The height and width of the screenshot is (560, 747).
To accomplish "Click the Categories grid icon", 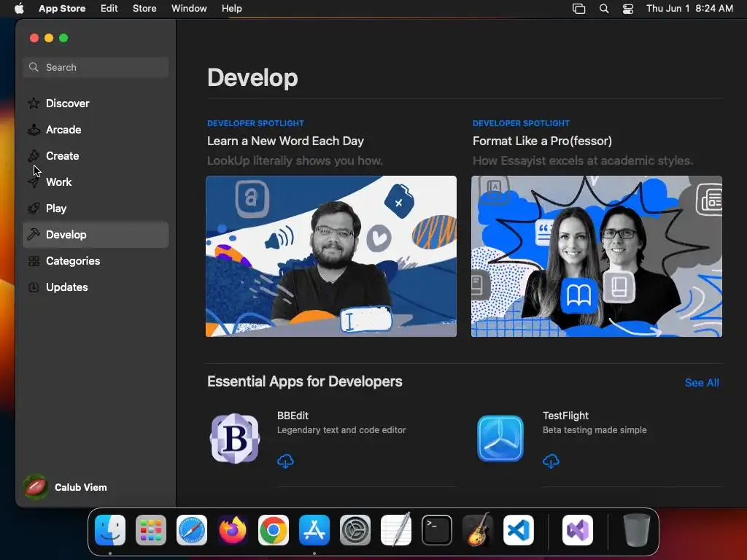I will click(34, 261).
